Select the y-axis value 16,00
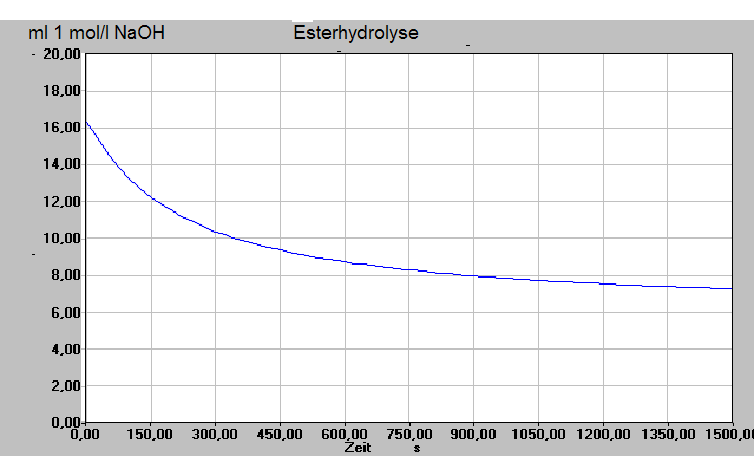Image resolution: width=754 pixels, height=456 pixels. click(x=62, y=127)
